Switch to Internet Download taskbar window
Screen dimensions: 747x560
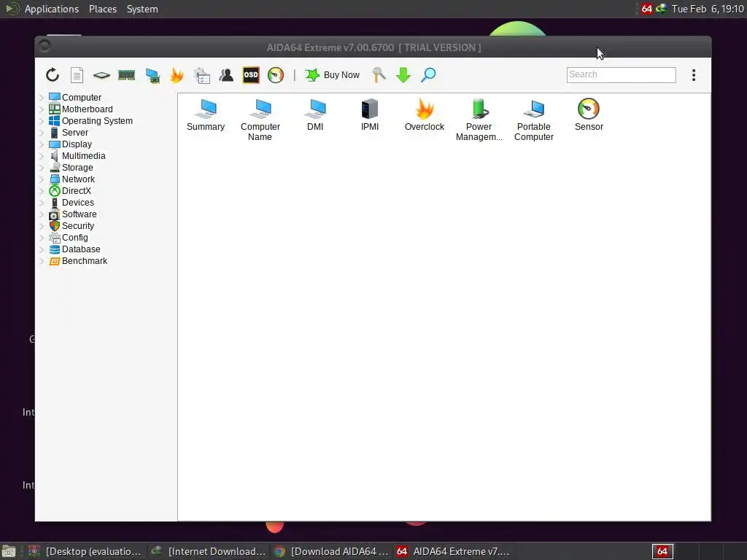[208, 551]
